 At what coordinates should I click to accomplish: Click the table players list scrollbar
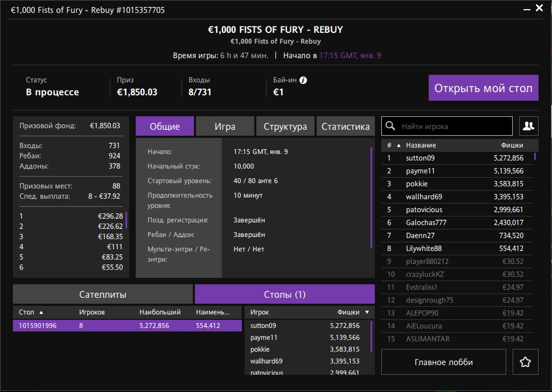pos(372,336)
